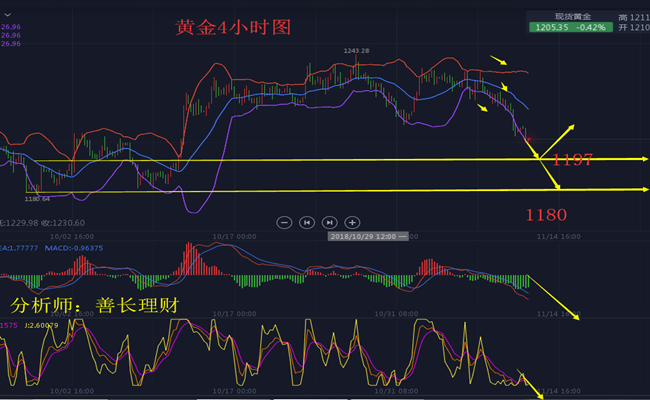Click the zoom out minus button
Viewport: 650px width, 400px height.
point(285,222)
